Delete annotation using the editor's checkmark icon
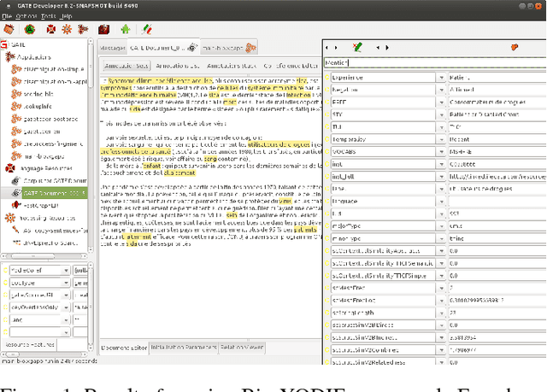The image size is (547, 392). click(358, 48)
